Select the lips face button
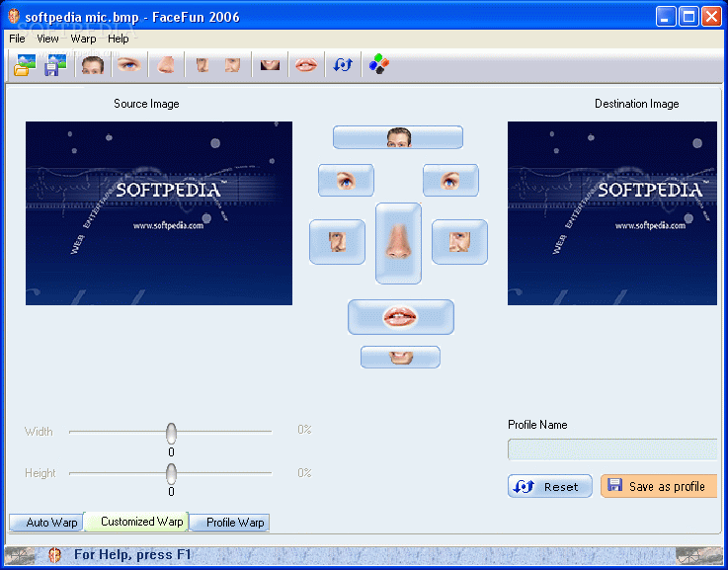 pos(401,317)
